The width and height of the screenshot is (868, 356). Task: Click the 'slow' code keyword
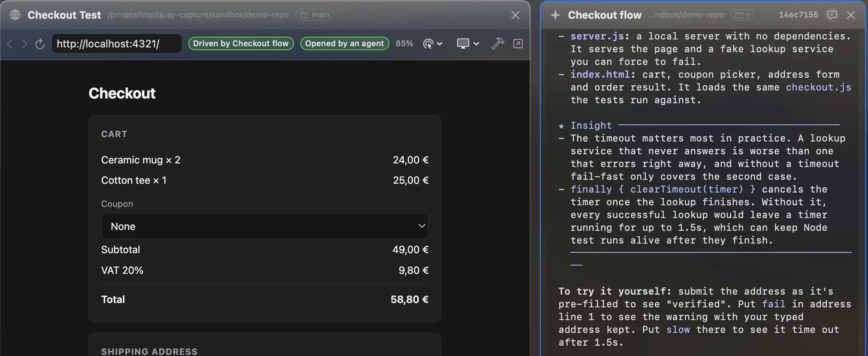coord(678,330)
